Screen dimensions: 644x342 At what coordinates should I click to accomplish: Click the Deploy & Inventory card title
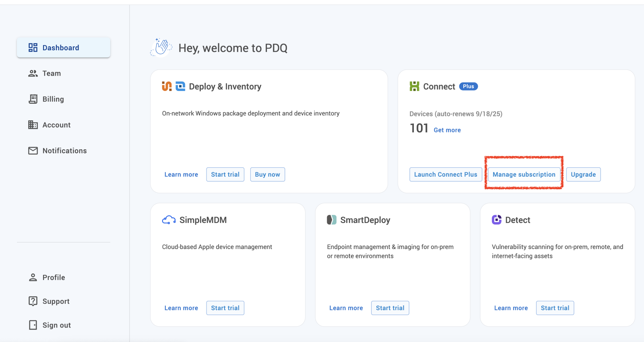coord(225,87)
